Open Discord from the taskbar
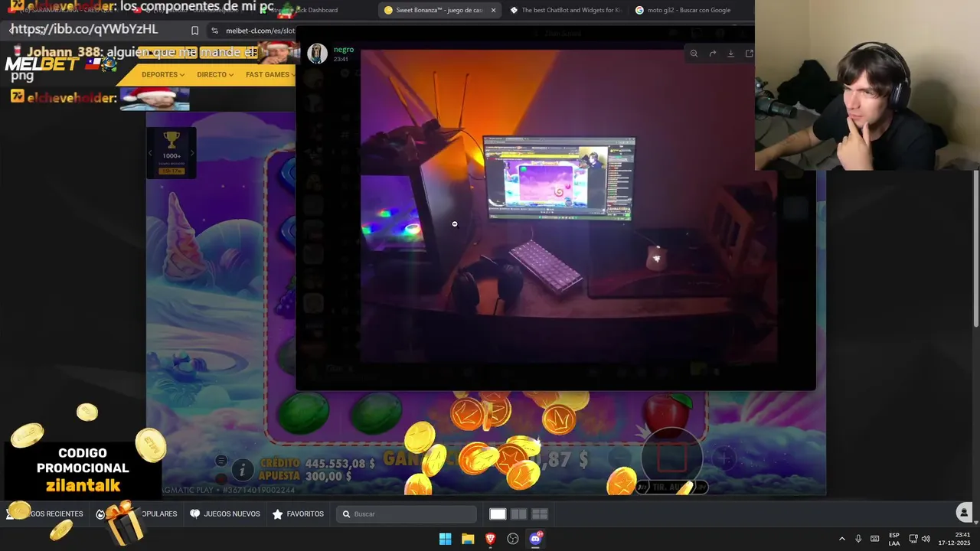Image resolution: width=980 pixels, height=551 pixels. 536,539
